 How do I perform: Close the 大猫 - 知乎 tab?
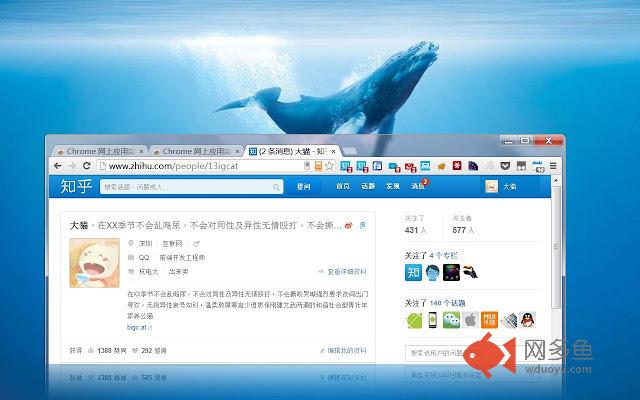click(x=333, y=151)
